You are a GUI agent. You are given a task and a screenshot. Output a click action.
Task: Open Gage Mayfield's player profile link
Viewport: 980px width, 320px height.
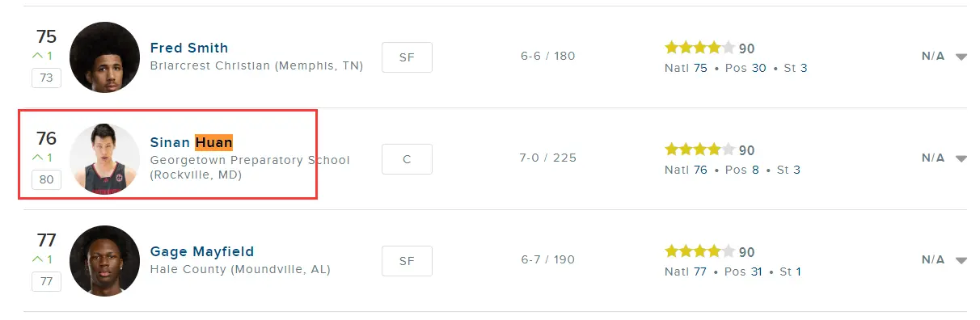[x=202, y=251]
